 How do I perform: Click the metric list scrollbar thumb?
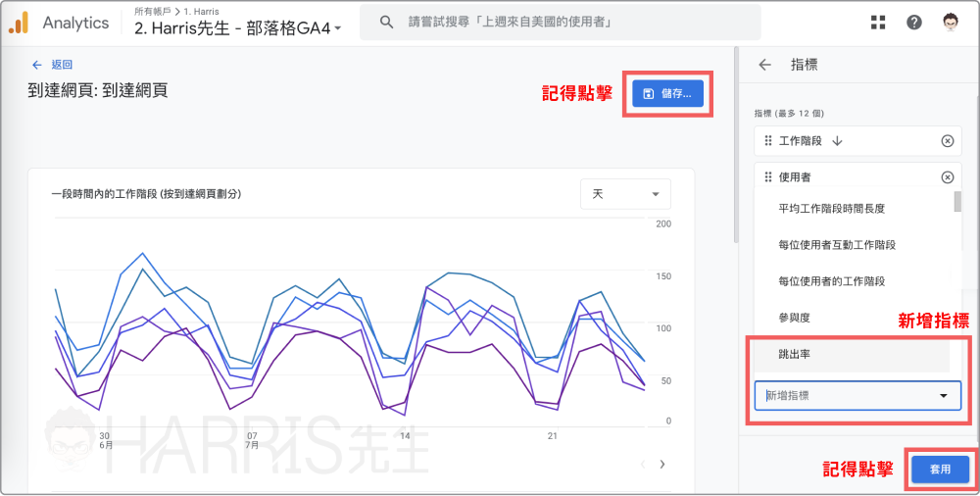tap(957, 201)
